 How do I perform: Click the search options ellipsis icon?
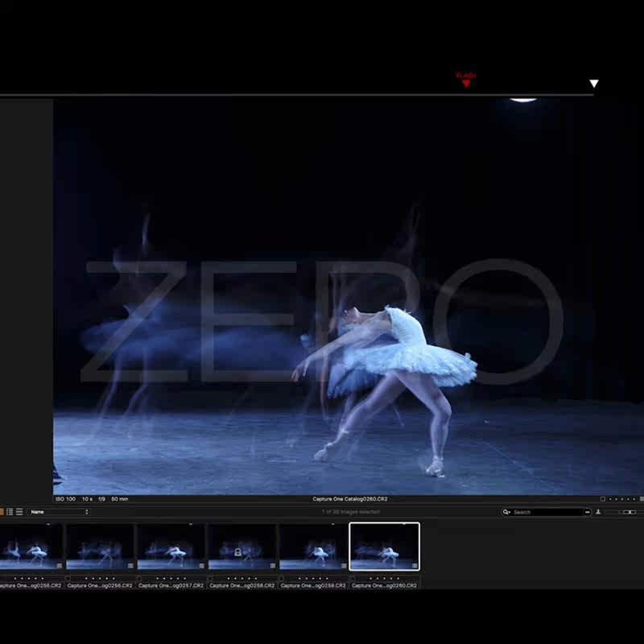pyautogui.click(x=585, y=512)
